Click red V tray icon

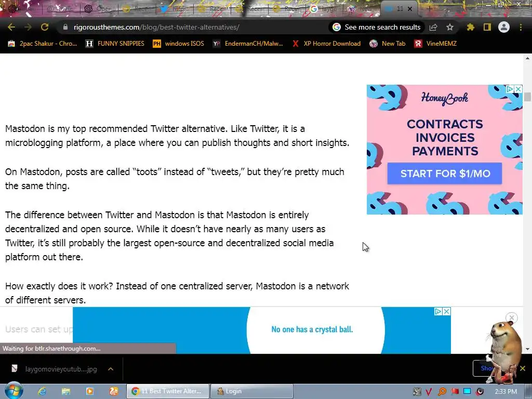429,392
